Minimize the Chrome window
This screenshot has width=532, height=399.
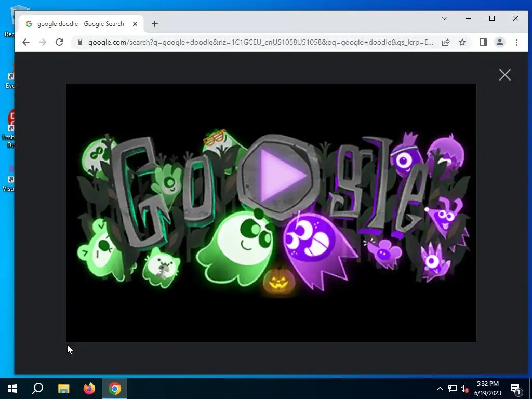(468, 18)
